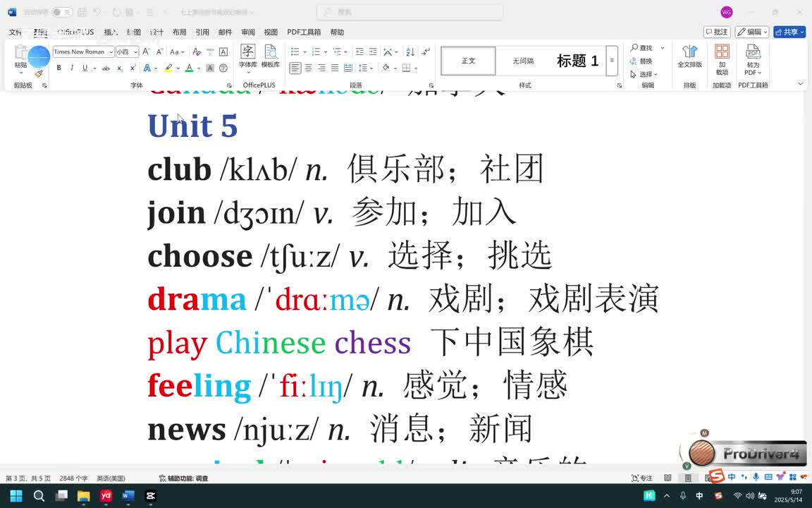Viewport: 812px width, 508px height.
Task: Open the Windows Start menu button
Action: click(16, 496)
